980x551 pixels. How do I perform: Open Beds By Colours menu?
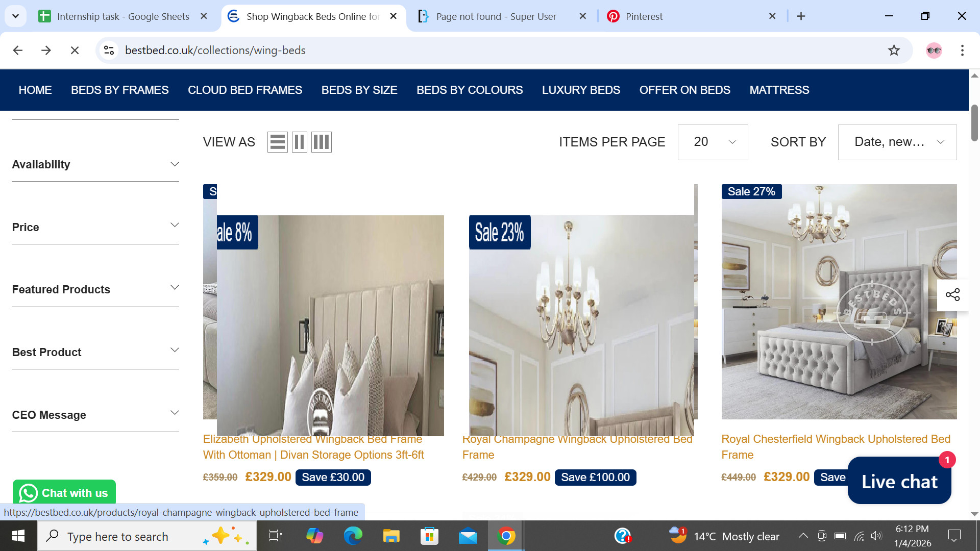470,90
